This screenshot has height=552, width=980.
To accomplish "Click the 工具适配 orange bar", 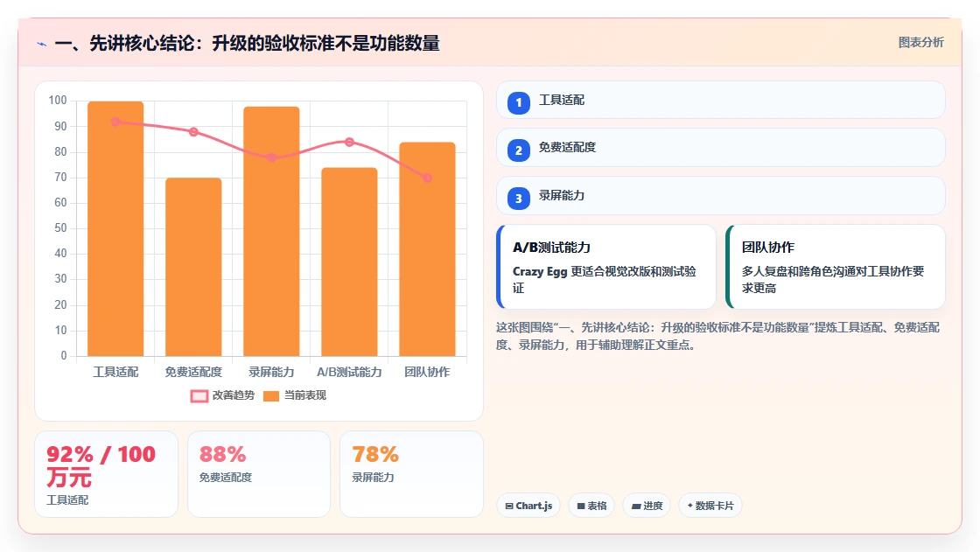I will [x=115, y=229].
